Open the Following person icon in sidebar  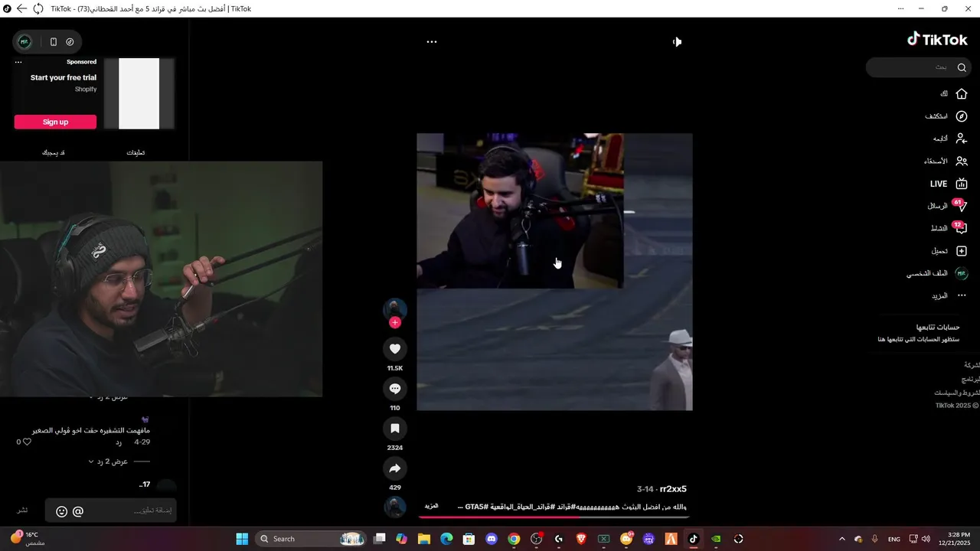[x=962, y=139]
